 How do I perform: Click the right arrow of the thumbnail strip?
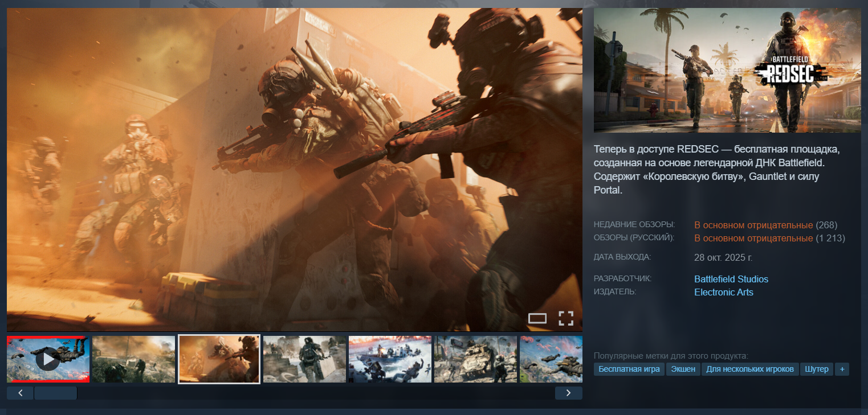coord(568,393)
